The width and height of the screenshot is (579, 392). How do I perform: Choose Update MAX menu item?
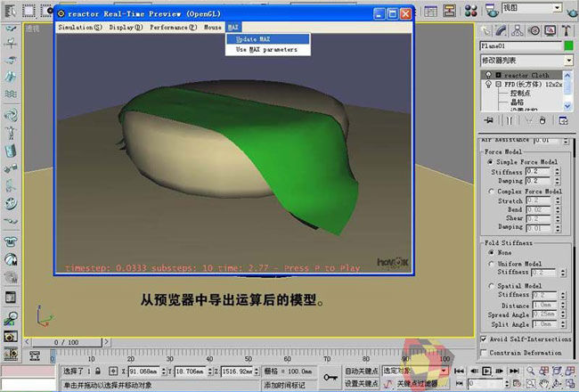coord(268,39)
